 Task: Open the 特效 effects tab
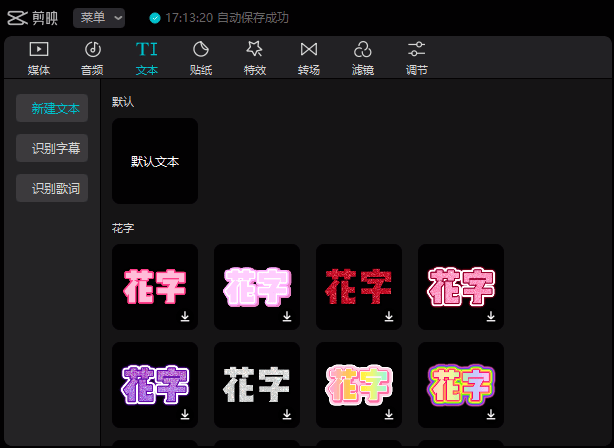(255, 58)
